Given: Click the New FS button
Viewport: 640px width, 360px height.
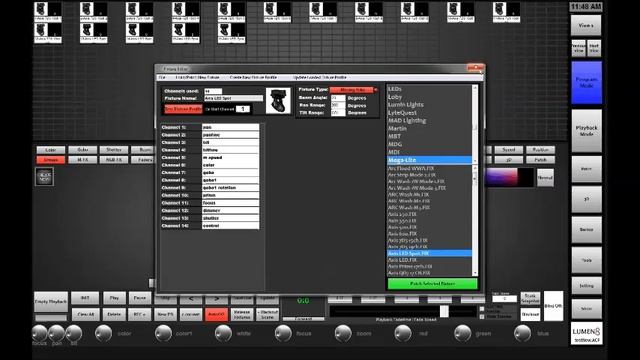Looking at the screenshot, I should 165,315.
